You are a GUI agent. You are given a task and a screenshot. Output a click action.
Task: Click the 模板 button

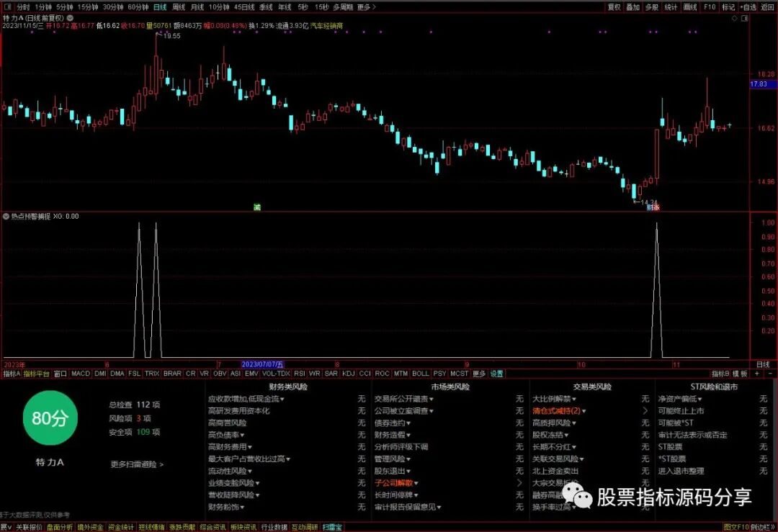tap(740, 374)
